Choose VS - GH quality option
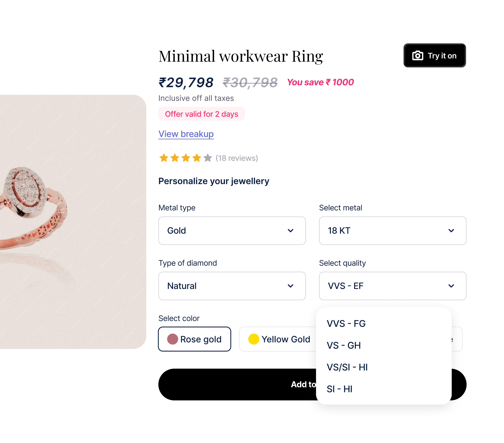 (344, 346)
